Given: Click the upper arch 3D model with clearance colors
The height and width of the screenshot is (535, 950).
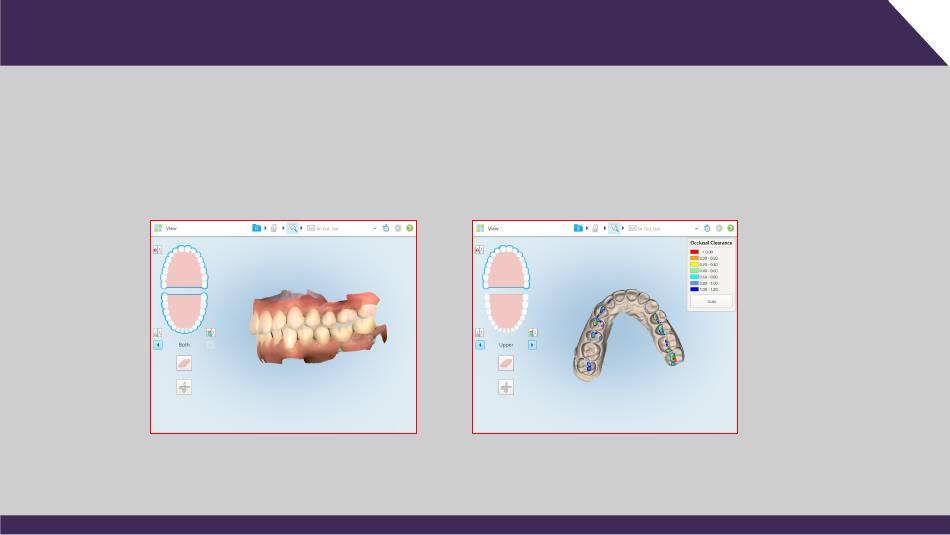Looking at the screenshot, I should (628, 335).
